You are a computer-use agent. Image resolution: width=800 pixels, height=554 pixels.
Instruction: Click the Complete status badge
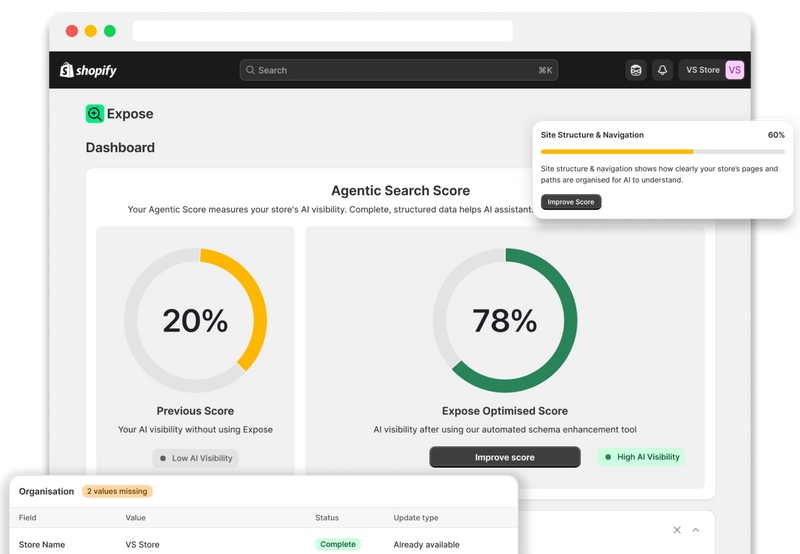(338, 544)
